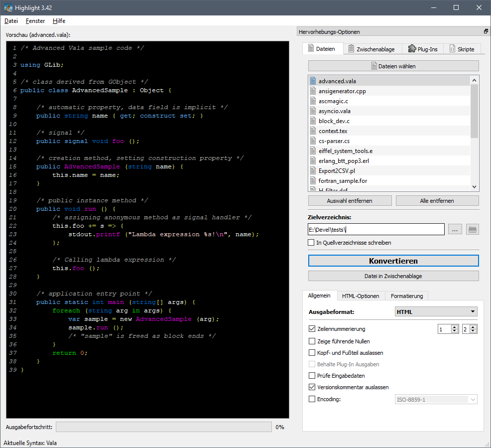This screenshot has height=448, width=491.
Task: Browse for Zielverzeichnis with the ... button
Action: (x=455, y=230)
